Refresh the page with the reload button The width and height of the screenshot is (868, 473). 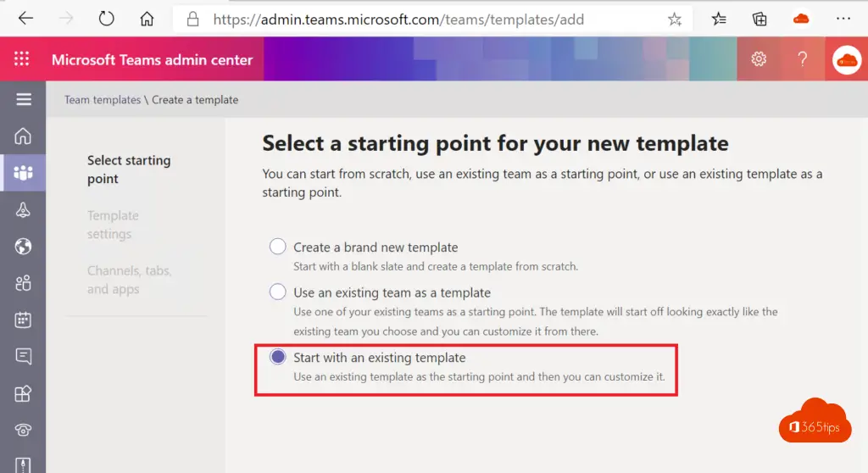(x=106, y=19)
